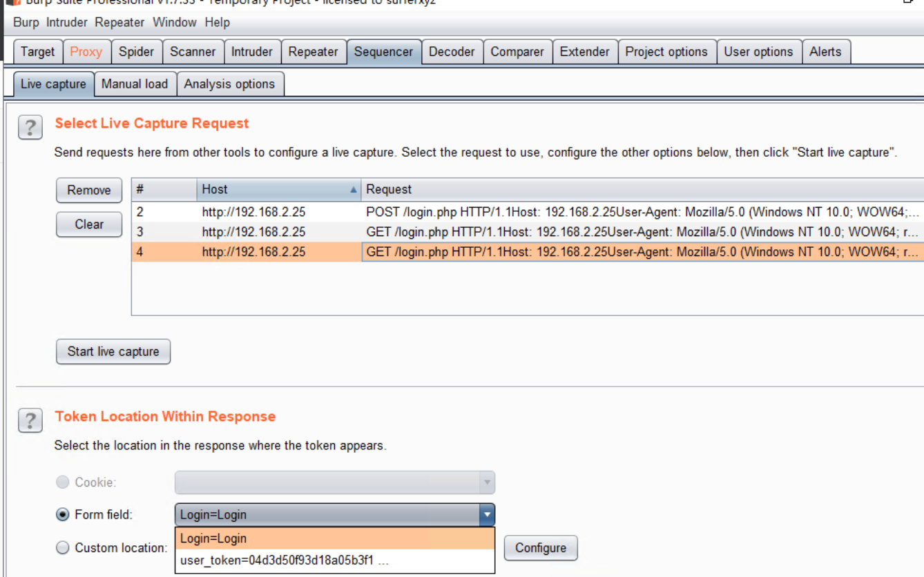Collapse the Form field dropdown arrow
This screenshot has width=924, height=577.
[487, 515]
